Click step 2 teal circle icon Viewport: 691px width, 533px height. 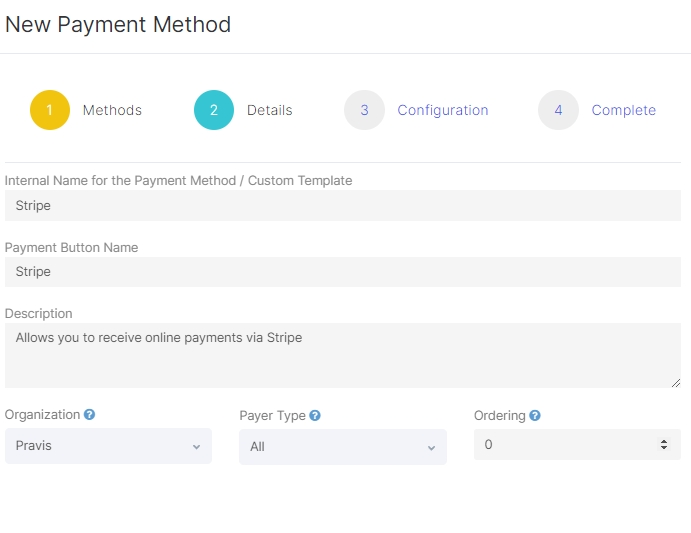[214, 110]
